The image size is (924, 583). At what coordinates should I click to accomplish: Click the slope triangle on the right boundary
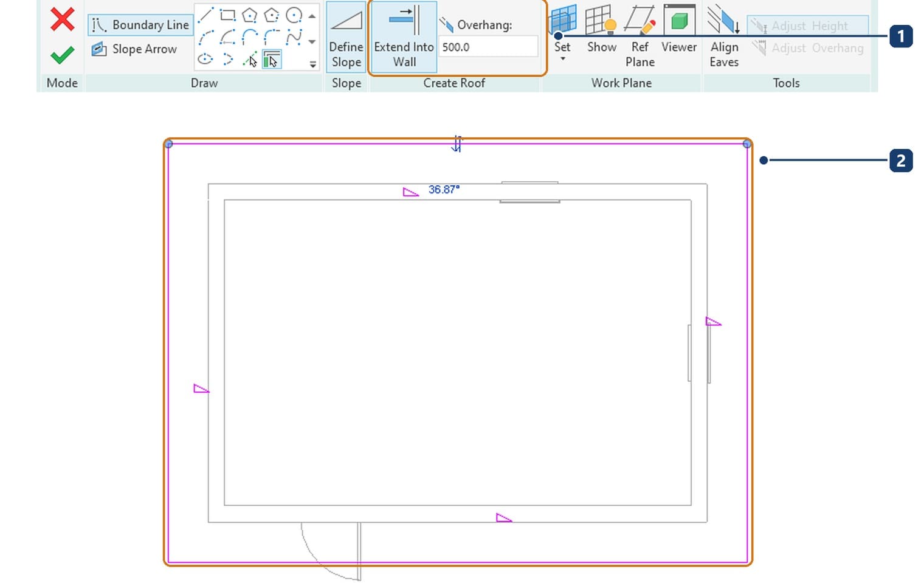click(713, 322)
